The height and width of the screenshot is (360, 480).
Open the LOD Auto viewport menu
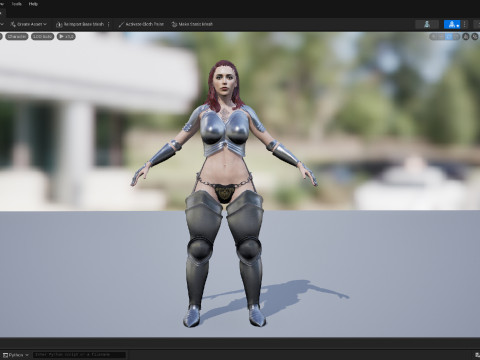point(43,36)
